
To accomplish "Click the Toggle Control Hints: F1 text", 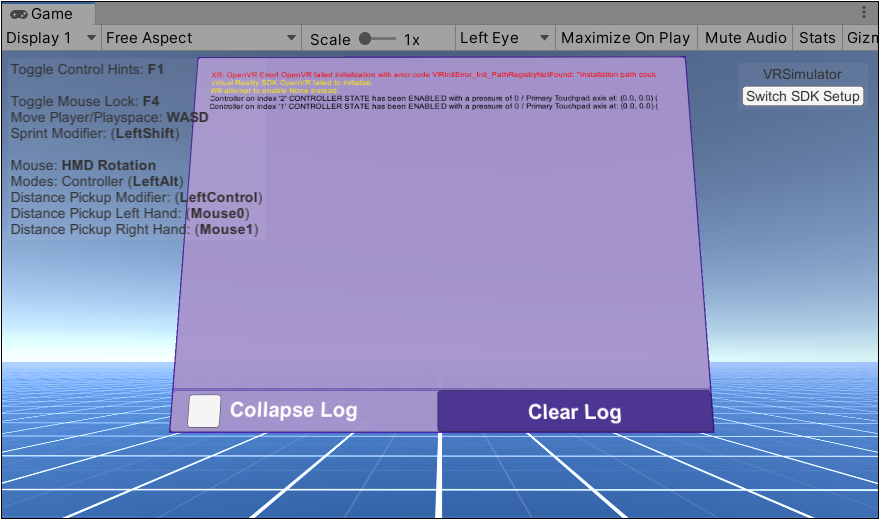I will point(87,70).
